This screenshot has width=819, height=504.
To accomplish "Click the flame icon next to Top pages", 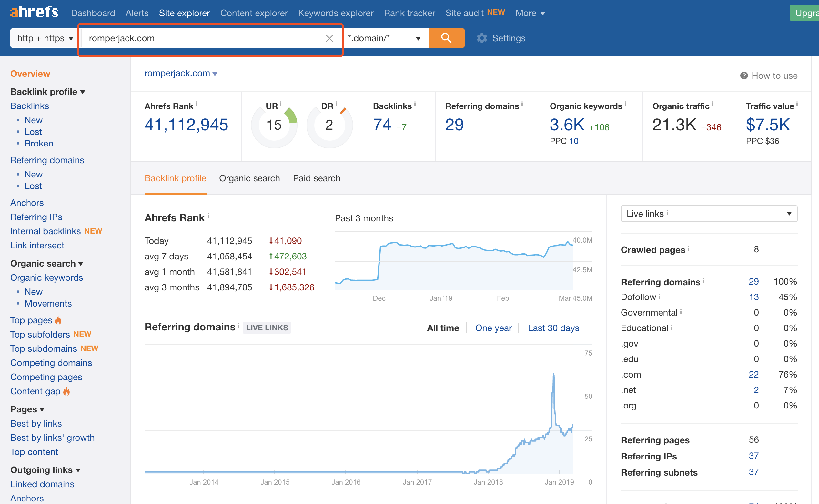I will click(58, 320).
